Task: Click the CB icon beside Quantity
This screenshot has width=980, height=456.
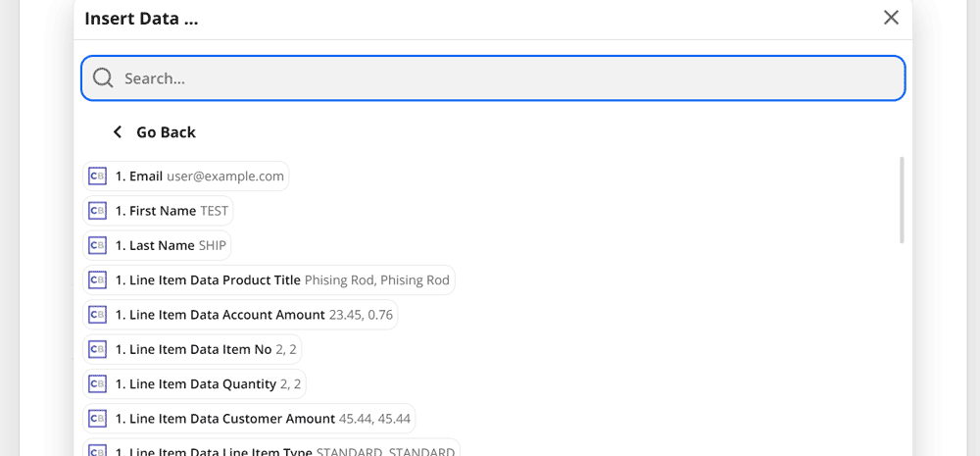Action: [97, 383]
